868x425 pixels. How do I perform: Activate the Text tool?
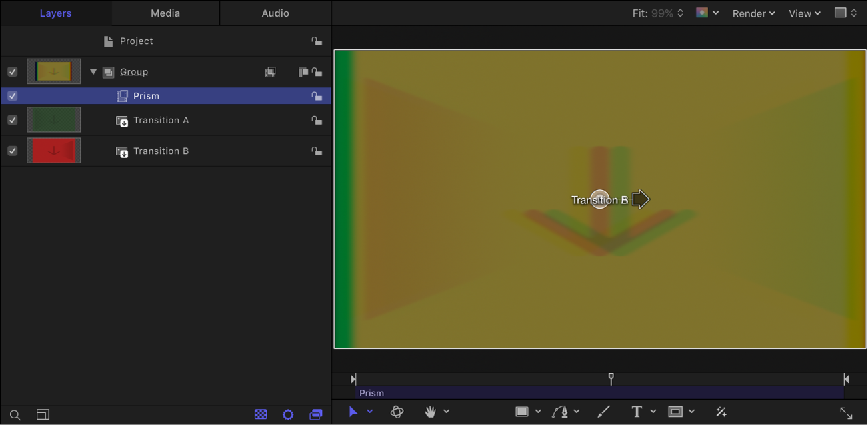click(636, 412)
